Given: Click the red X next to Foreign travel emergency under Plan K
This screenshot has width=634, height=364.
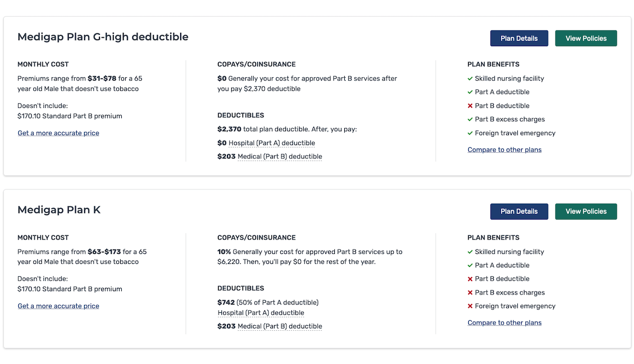Looking at the screenshot, I should point(470,306).
